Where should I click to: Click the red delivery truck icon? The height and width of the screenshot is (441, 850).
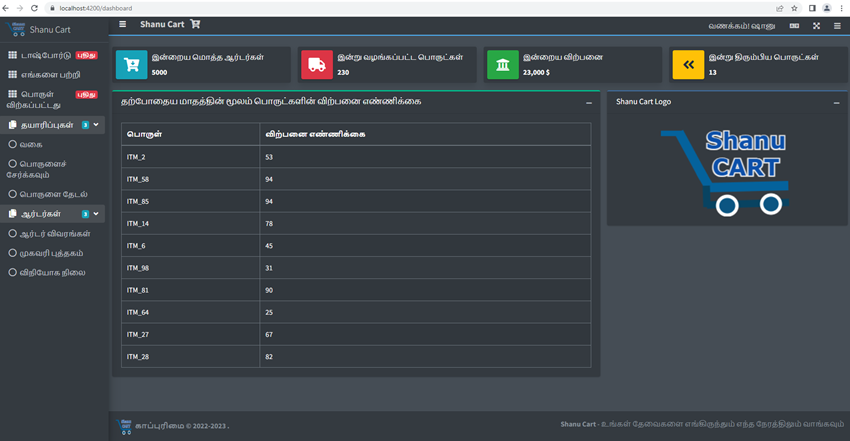[x=317, y=65]
